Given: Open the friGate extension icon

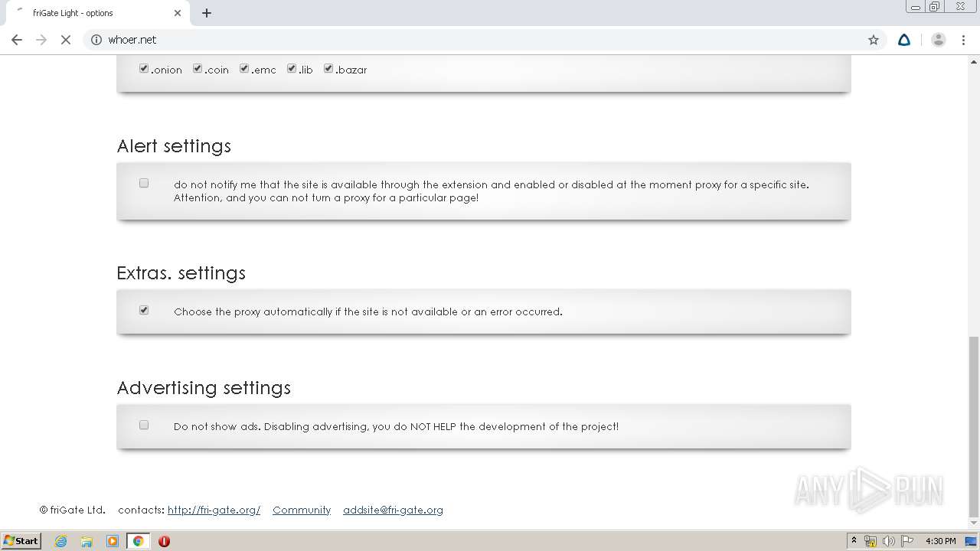Looking at the screenshot, I should coord(904,40).
